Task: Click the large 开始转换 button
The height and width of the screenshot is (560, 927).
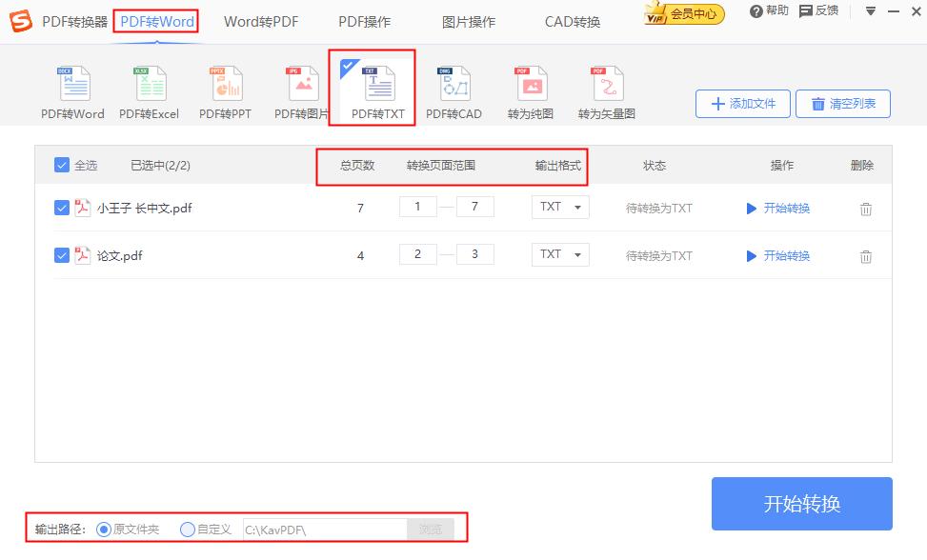Action: tap(801, 504)
